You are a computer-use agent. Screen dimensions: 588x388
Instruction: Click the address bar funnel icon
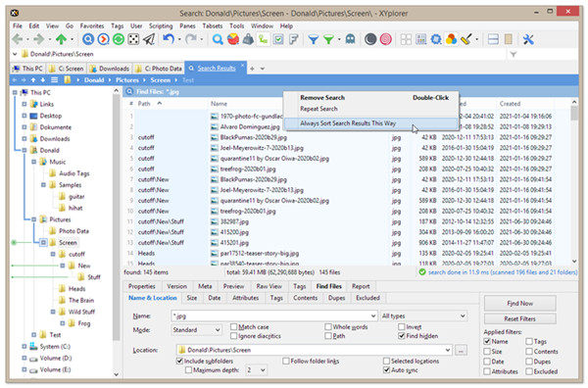tap(513, 54)
